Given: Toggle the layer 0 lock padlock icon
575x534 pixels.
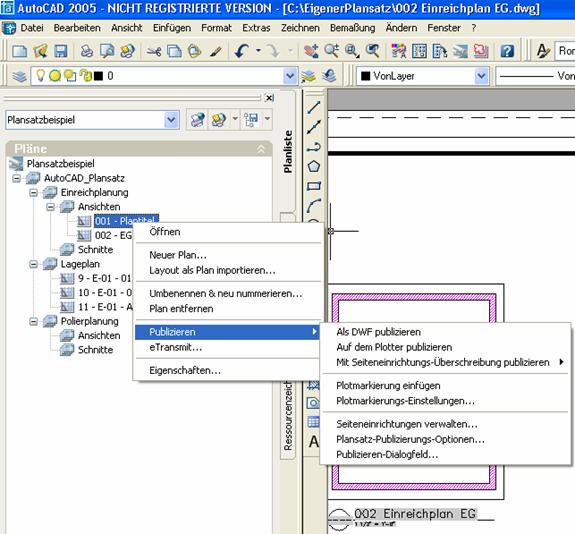Looking at the screenshot, I should coord(86,76).
